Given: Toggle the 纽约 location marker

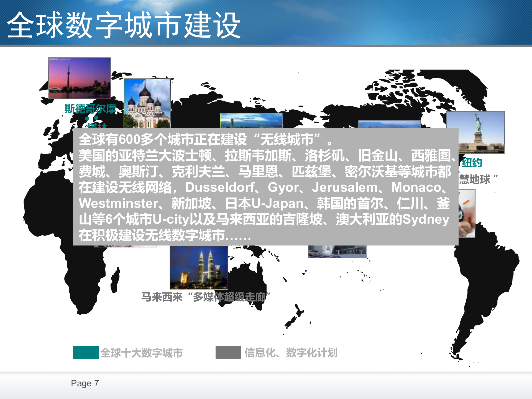Looking at the screenshot, I should 472,163.
